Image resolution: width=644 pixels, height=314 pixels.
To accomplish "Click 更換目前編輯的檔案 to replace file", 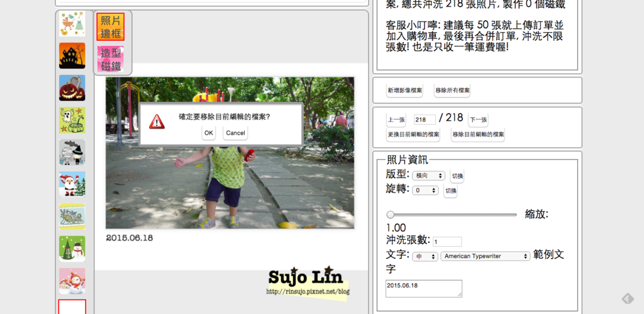I will (413, 135).
